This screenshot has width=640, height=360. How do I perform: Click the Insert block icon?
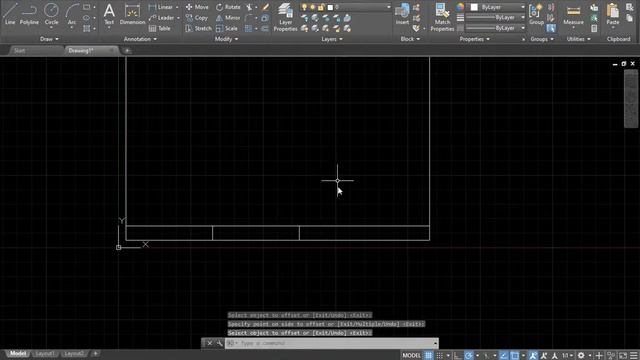coord(402,13)
